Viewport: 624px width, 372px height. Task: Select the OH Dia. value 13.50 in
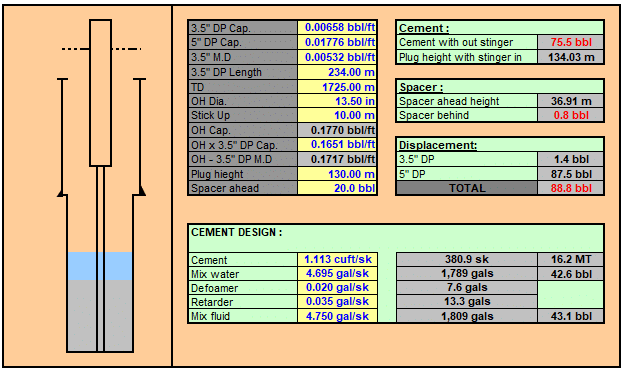pyautogui.click(x=337, y=101)
